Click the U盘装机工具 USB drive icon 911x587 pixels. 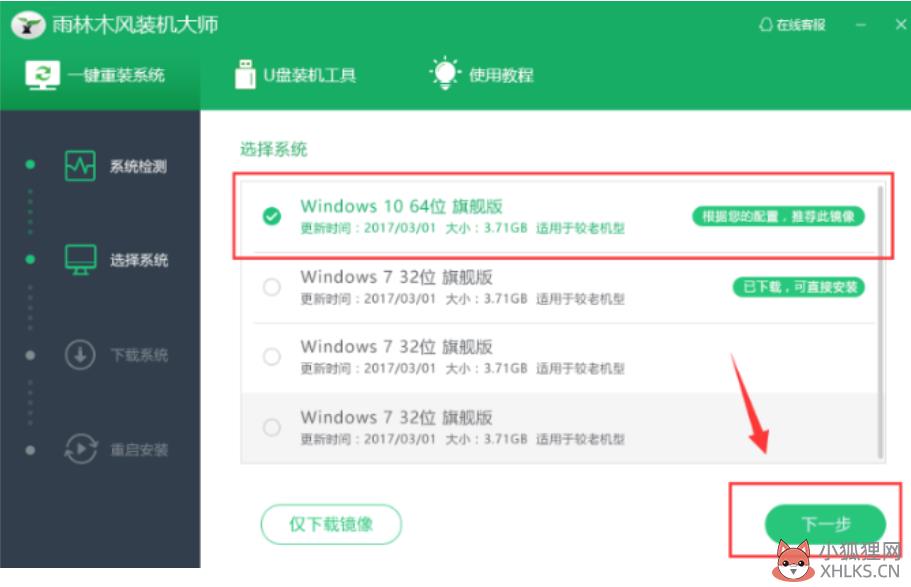tap(245, 74)
